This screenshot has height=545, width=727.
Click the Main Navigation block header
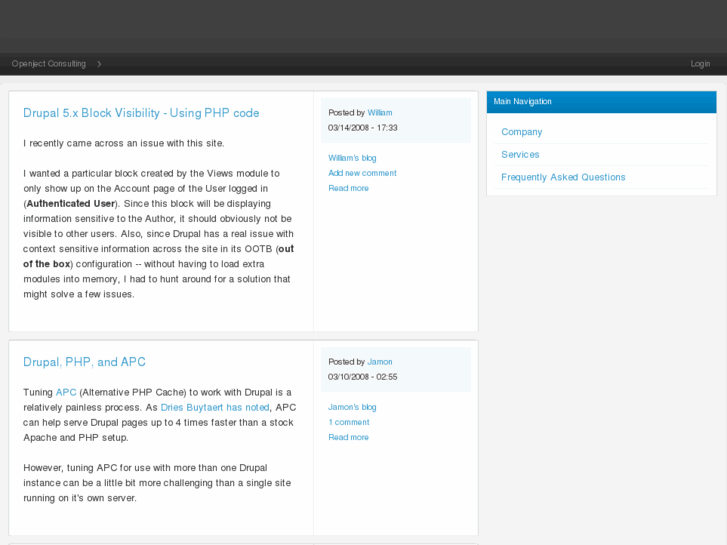click(601, 102)
